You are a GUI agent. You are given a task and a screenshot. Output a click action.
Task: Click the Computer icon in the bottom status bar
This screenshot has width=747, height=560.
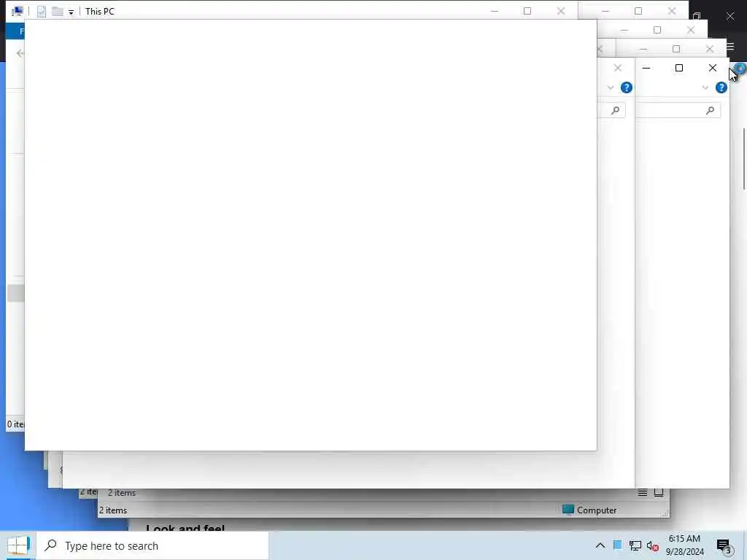(568, 510)
